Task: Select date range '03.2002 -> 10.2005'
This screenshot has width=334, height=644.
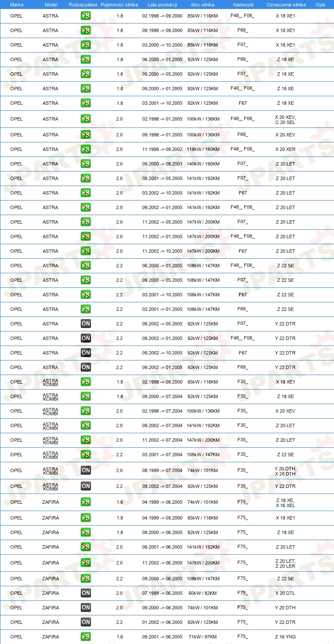Action: point(162,193)
